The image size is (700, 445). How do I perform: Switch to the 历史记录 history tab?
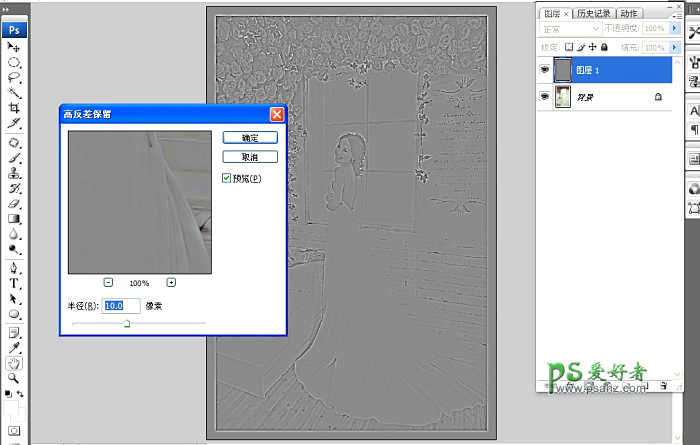(594, 14)
